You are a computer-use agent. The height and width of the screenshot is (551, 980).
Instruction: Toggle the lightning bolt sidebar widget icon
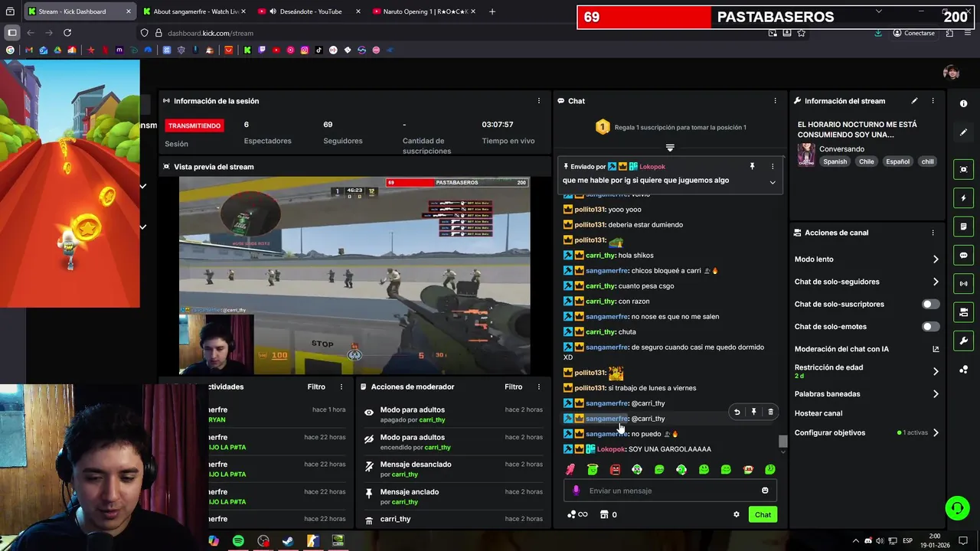tap(963, 198)
